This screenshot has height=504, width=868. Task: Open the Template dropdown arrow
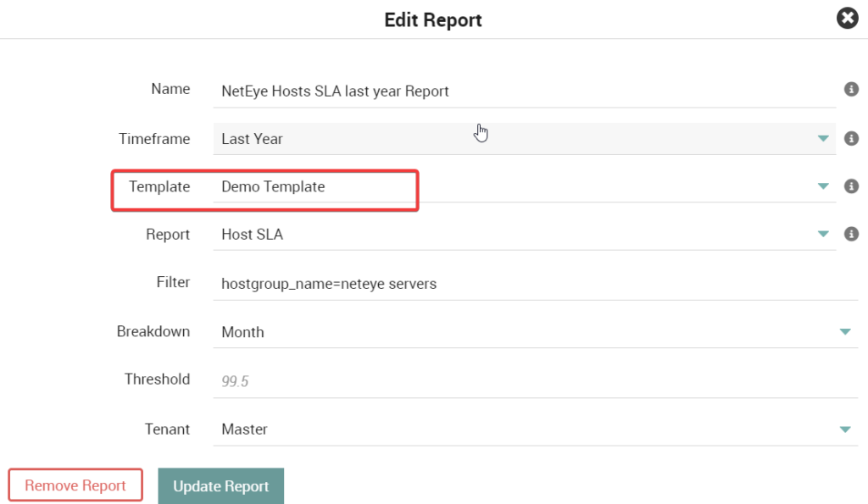pos(823,186)
